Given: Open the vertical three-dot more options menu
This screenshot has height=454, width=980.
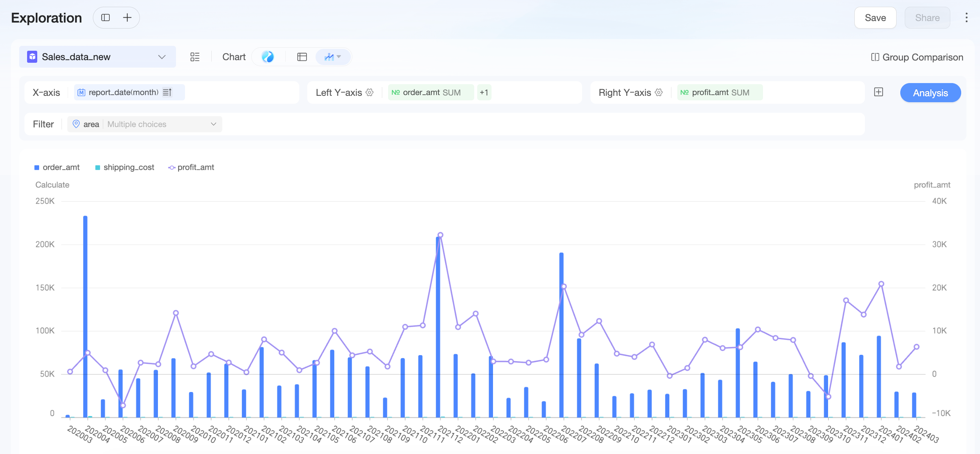Looking at the screenshot, I should (x=966, y=18).
